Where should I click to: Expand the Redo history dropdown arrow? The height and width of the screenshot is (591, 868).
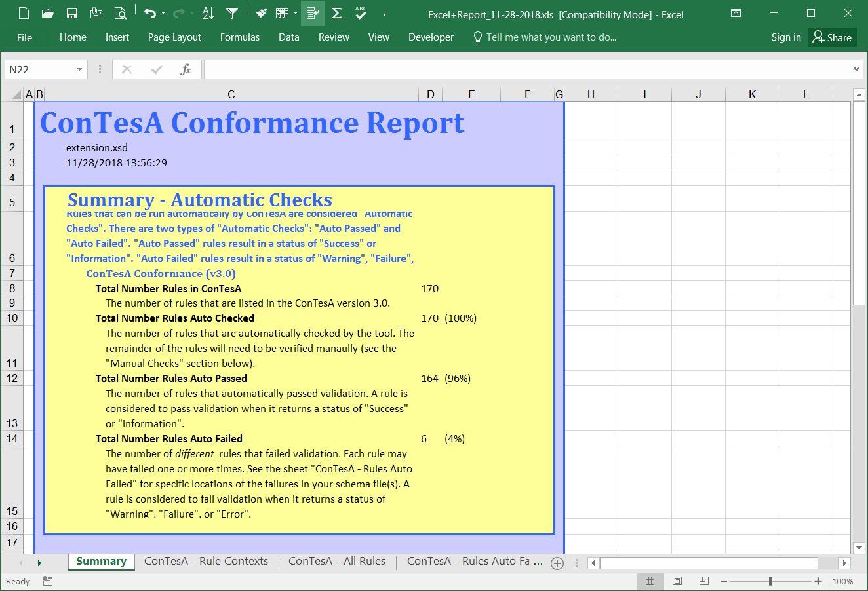pos(192,14)
